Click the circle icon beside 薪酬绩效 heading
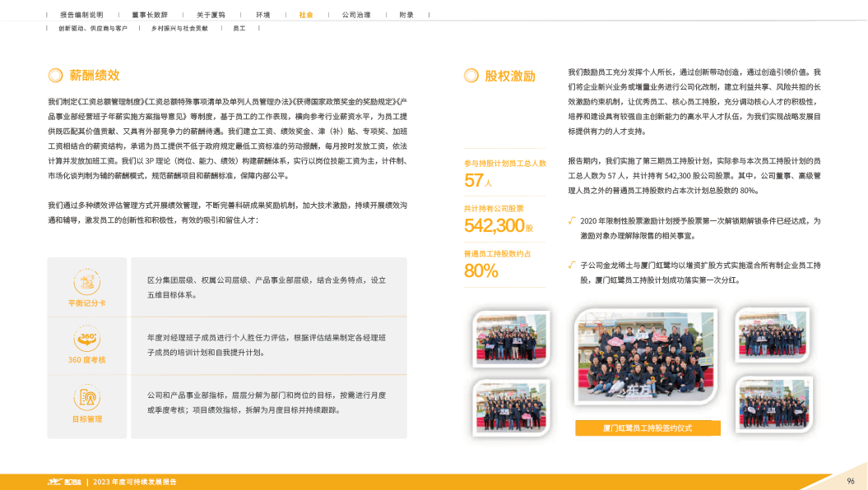The height and width of the screenshot is (490, 868). click(55, 76)
